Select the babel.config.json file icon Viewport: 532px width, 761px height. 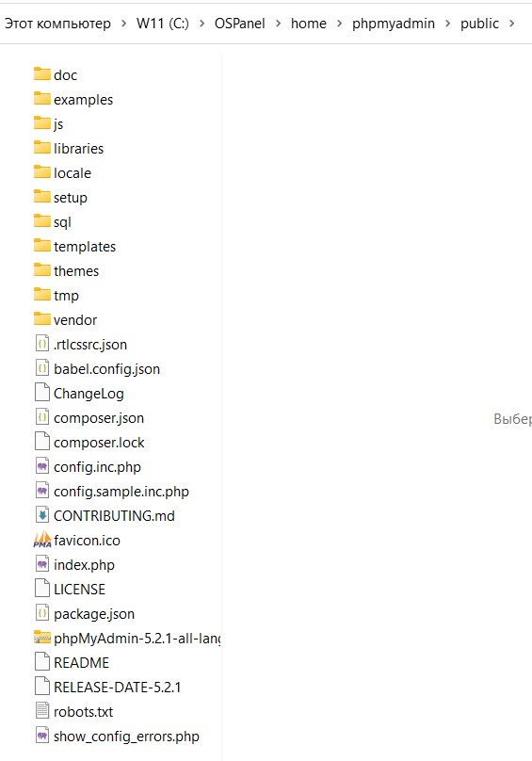point(42,368)
